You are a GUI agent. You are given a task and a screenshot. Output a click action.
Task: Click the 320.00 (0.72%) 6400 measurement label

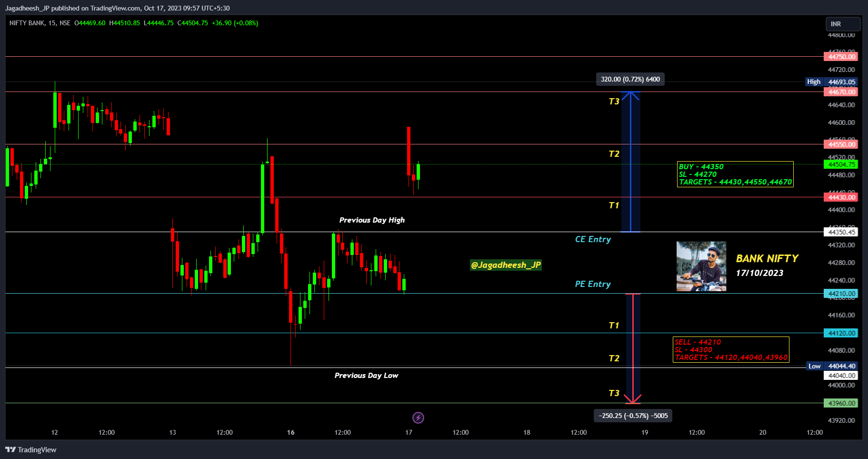click(630, 79)
